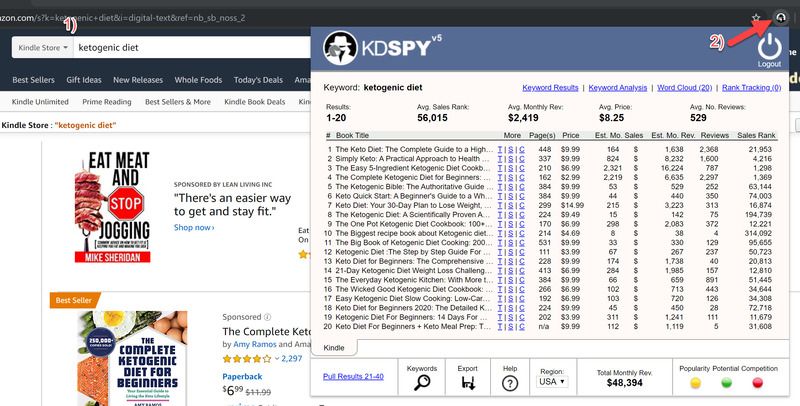Screen dimensions: 800x406
Task: Select title 'The Complete Ketogenic Diet for Beginners' row 4
Action: point(413,177)
